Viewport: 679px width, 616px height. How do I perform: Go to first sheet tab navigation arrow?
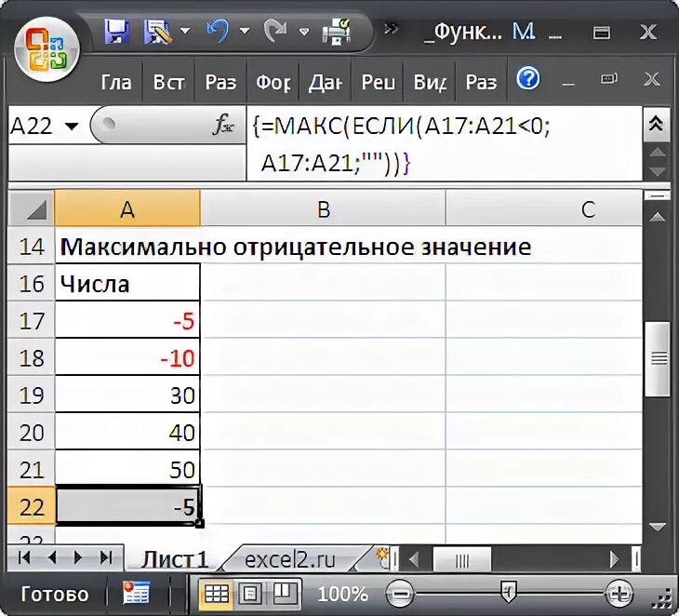[x=24, y=557]
